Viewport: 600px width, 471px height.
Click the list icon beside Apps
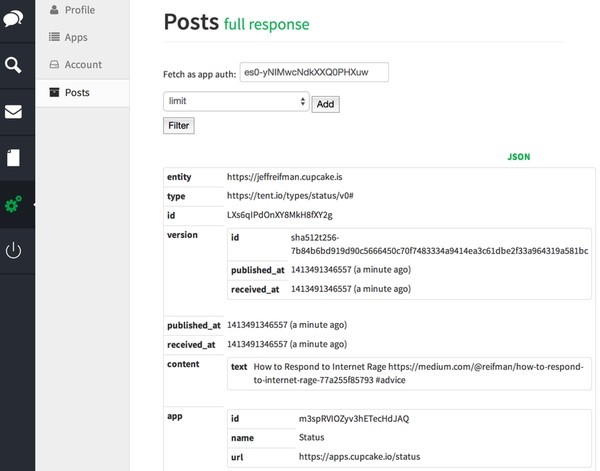coord(54,37)
